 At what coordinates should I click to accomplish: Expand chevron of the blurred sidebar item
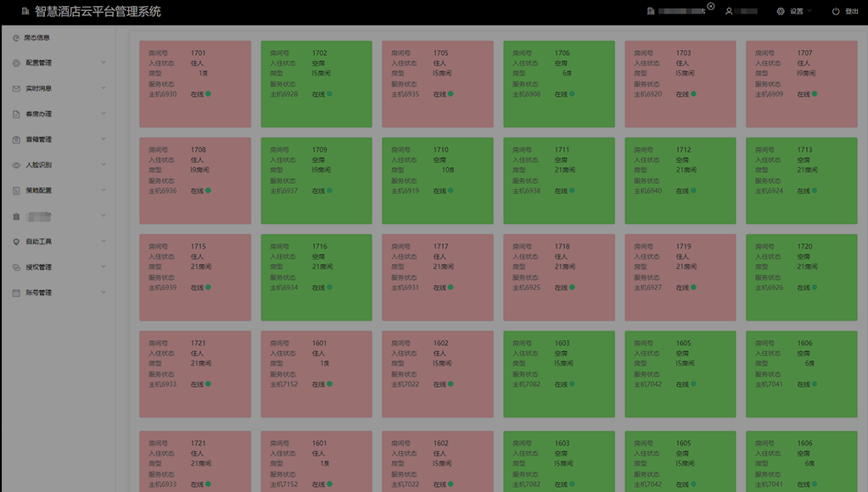(x=104, y=215)
